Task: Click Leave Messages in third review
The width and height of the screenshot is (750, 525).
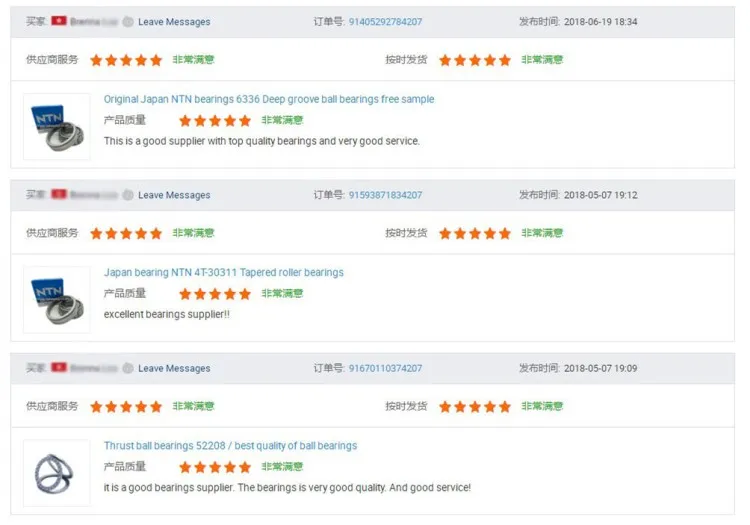Action: pyautogui.click(x=174, y=368)
